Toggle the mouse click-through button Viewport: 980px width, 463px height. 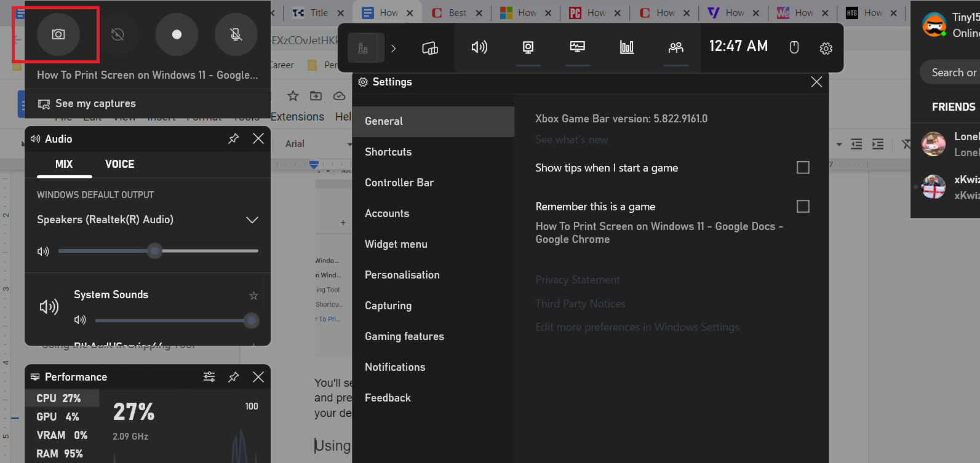click(794, 47)
